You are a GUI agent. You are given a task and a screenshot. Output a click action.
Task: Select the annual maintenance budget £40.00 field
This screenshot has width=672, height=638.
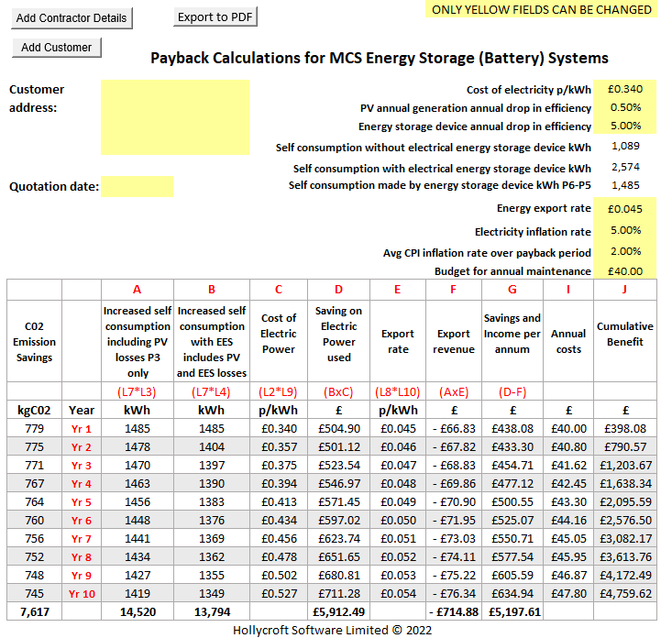pyautogui.click(x=624, y=271)
